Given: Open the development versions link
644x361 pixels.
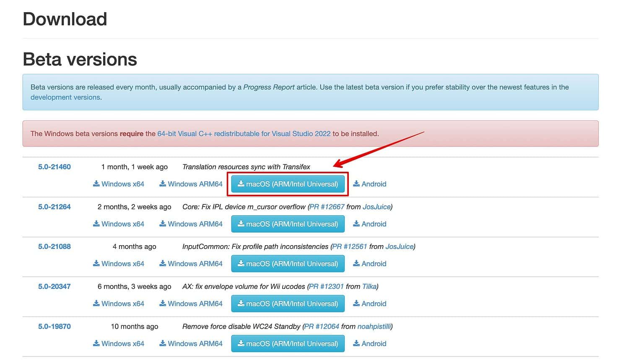Looking at the screenshot, I should click(x=65, y=97).
